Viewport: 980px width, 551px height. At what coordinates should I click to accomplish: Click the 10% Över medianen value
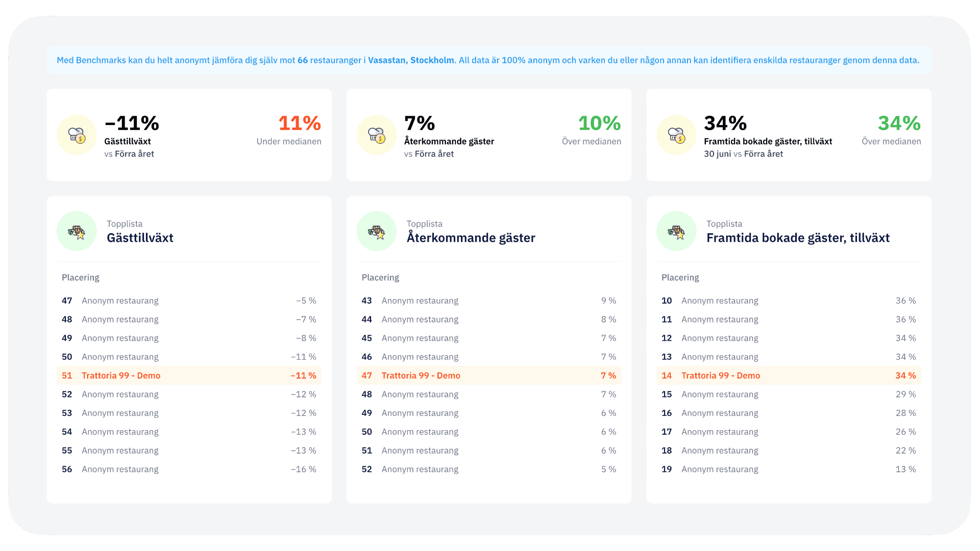599,123
